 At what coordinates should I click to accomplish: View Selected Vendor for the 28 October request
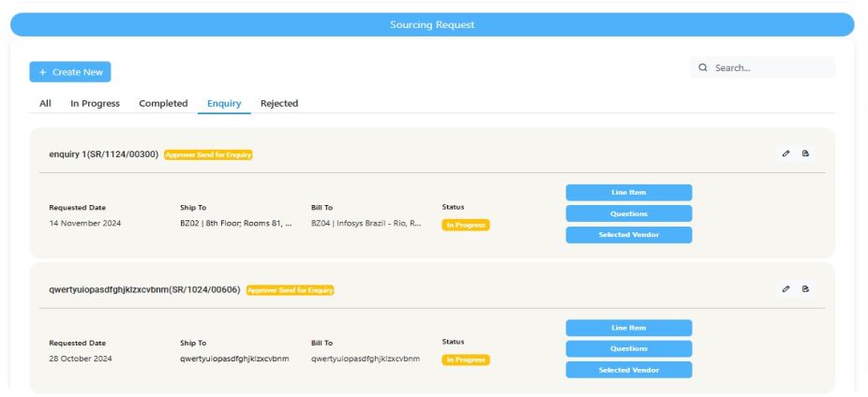(629, 370)
